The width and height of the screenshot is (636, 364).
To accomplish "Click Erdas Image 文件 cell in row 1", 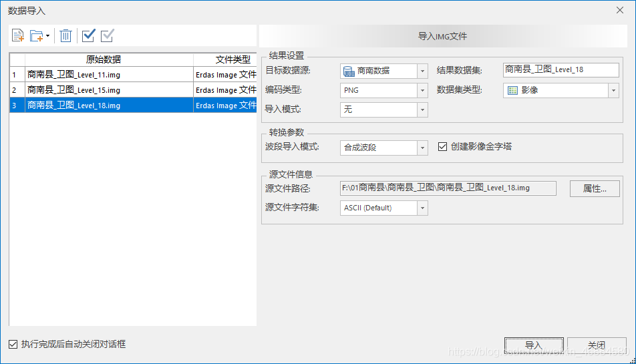I will point(225,75).
